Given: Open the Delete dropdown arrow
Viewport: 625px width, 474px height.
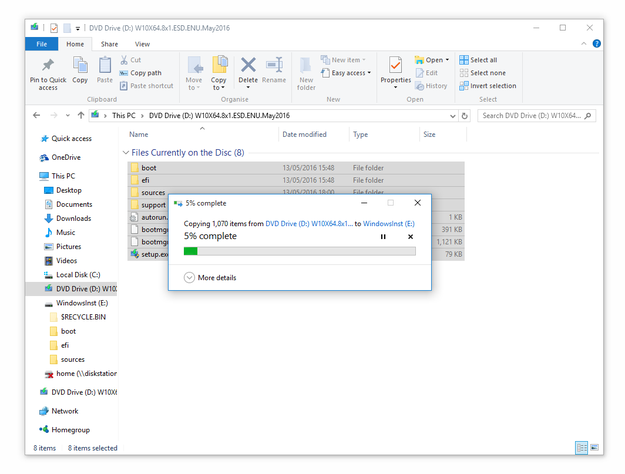Looking at the screenshot, I should (x=248, y=87).
